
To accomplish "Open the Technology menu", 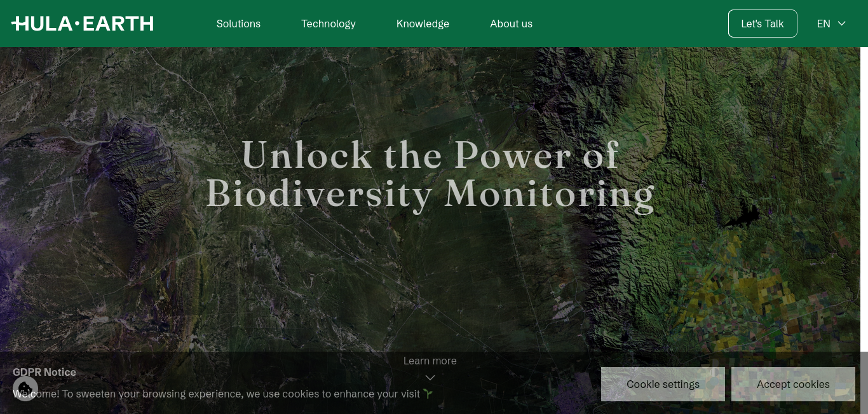I will click(x=329, y=24).
